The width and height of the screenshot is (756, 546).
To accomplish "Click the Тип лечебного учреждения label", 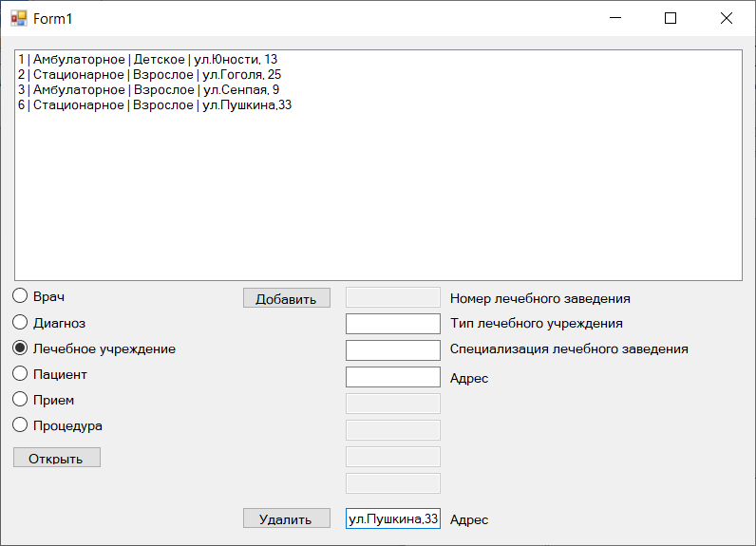I will click(537, 324).
